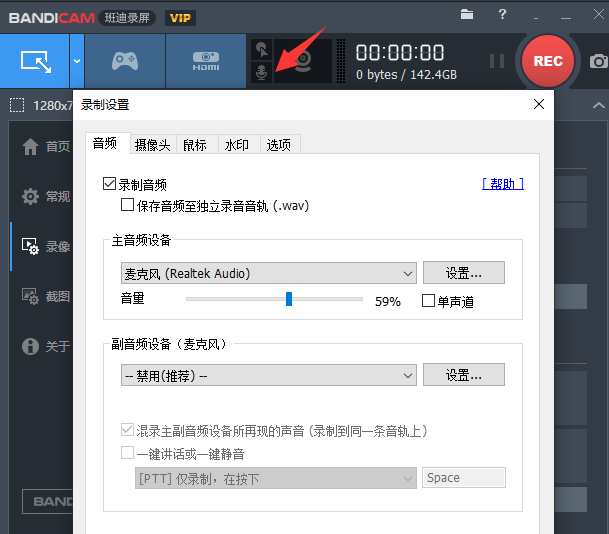Viewport: 609px width, 534px height.
Task: Open the output folder icon
Action: pyautogui.click(x=467, y=14)
